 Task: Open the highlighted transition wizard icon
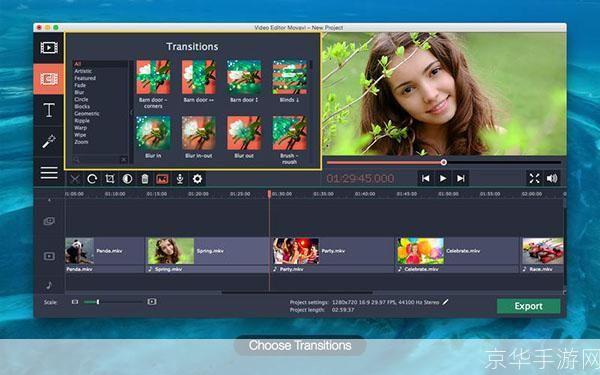point(162,179)
